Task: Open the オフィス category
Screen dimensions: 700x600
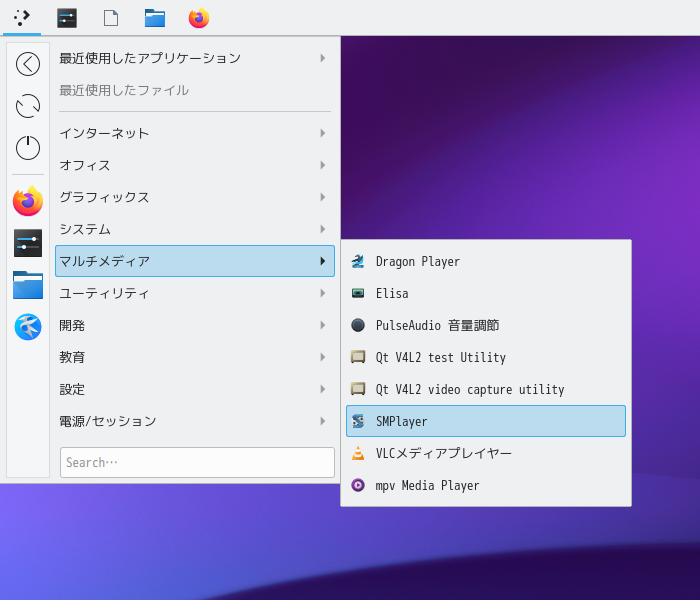Action: tap(195, 165)
